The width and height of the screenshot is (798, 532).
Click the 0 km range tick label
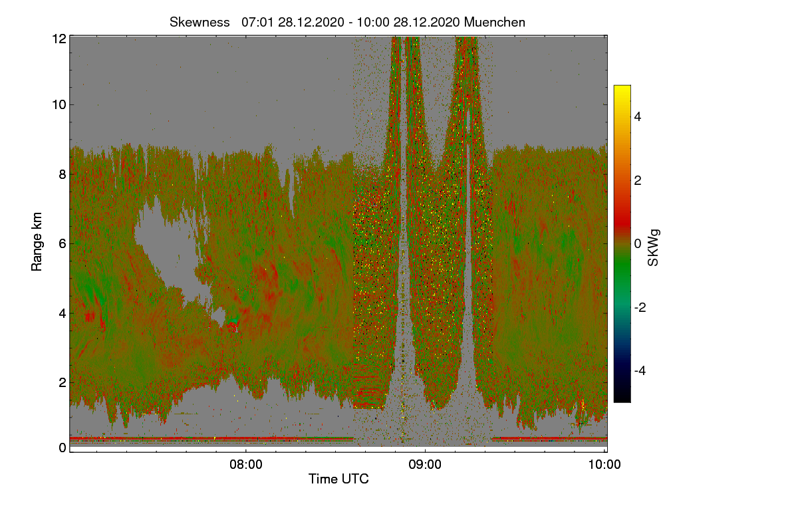62,448
